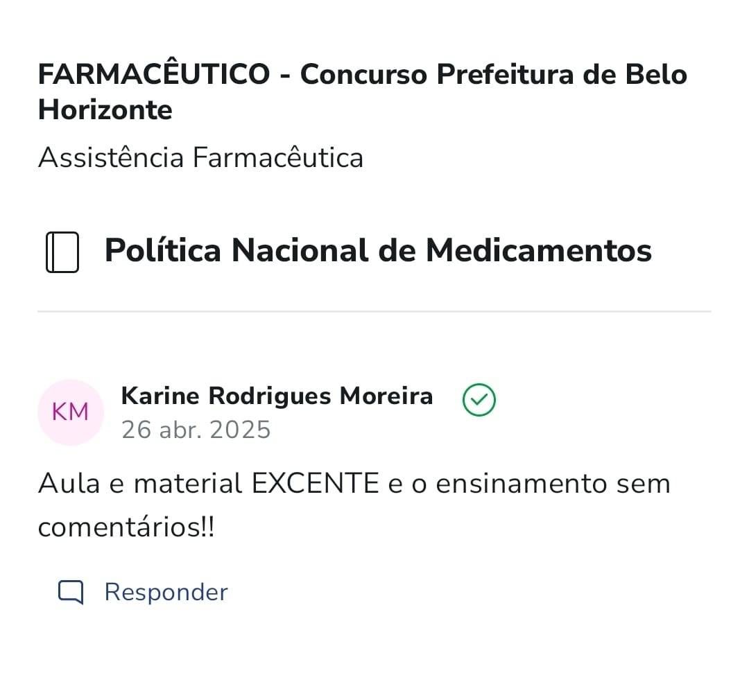Click the word Aula starting the comment
The width and height of the screenshot is (749, 700).
coord(67,483)
